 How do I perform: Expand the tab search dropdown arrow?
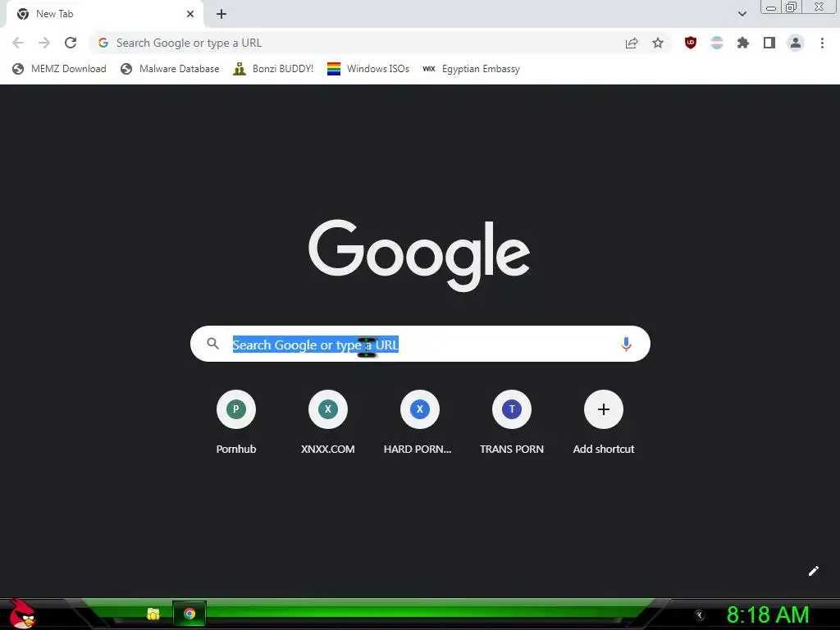742,14
